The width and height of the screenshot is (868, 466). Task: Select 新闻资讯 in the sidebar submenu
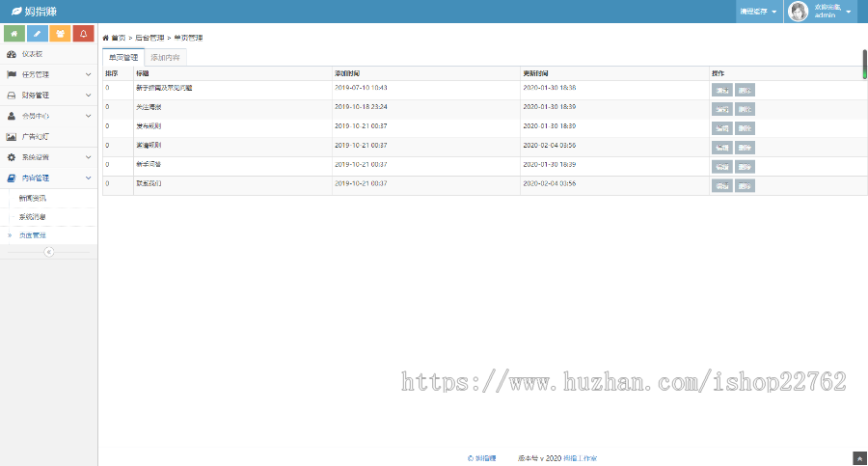pyautogui.click(x=32, y=198)
